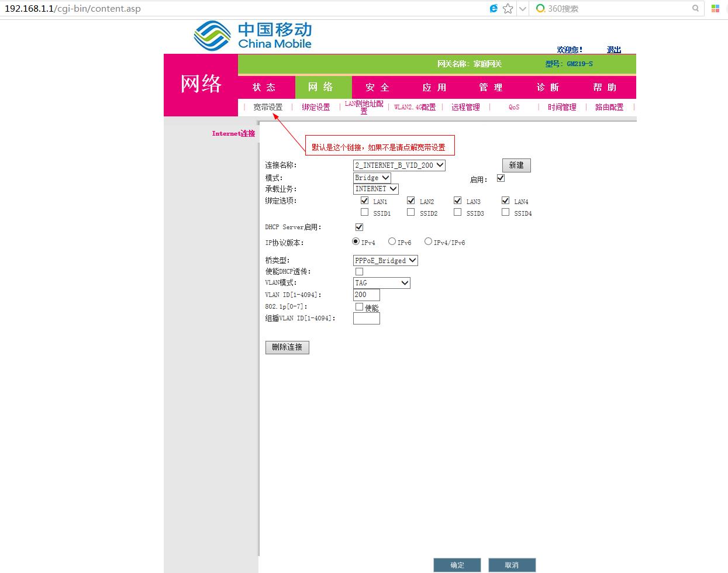Click the China Mobile logo

[251, 35]
